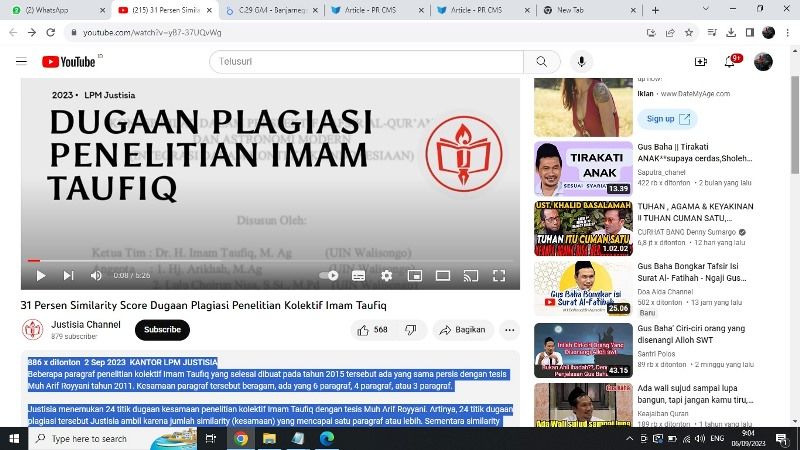Show hidden system tray icons
The height and width of the screenshot is (450, 800).
(630, 439)
